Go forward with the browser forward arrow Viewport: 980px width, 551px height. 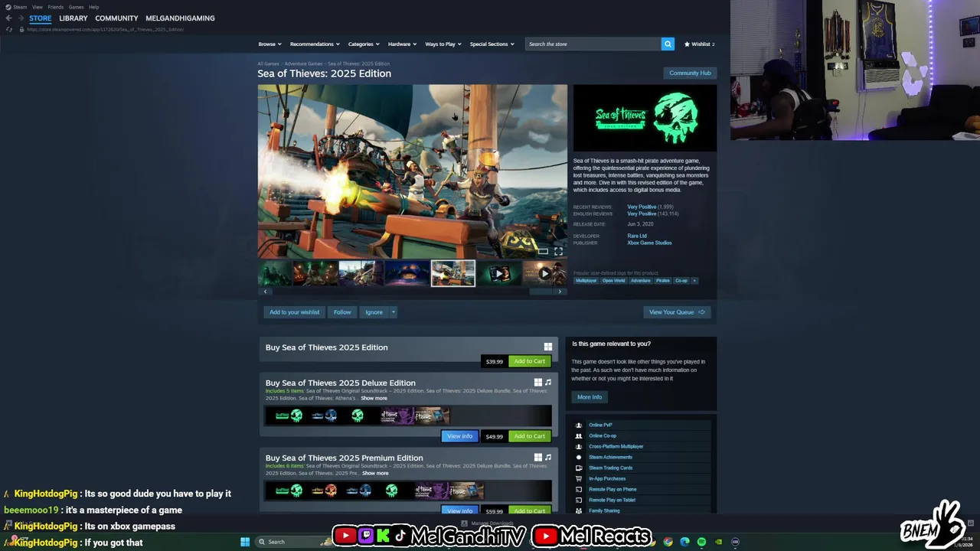coord(21,18)
